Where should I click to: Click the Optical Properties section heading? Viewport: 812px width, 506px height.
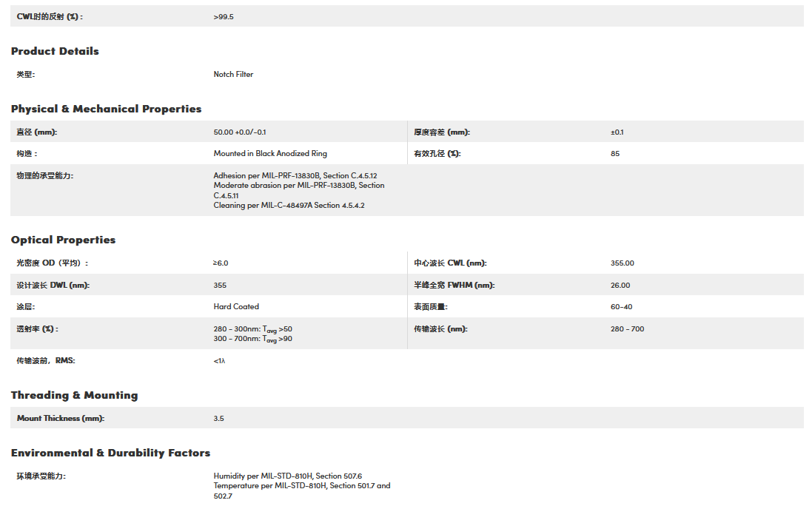63,240
